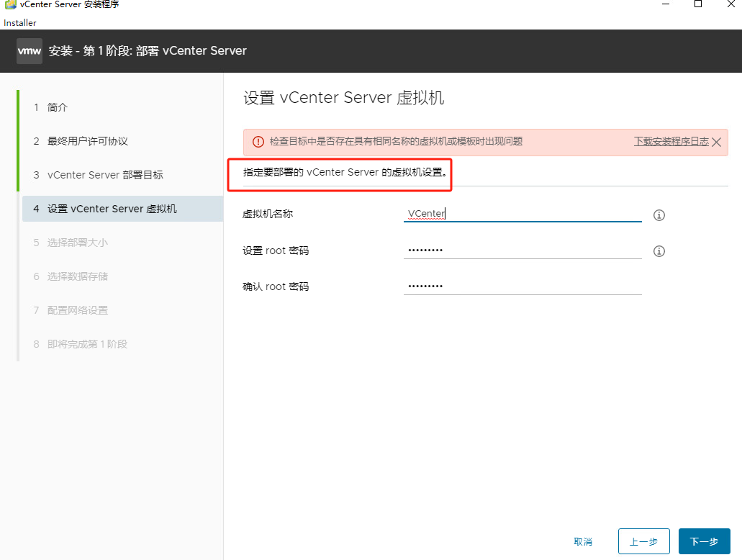Click the 确认 root 密码 label
Image resolution: width=742 pixels, height=560 pixels.
pos(276,286)
